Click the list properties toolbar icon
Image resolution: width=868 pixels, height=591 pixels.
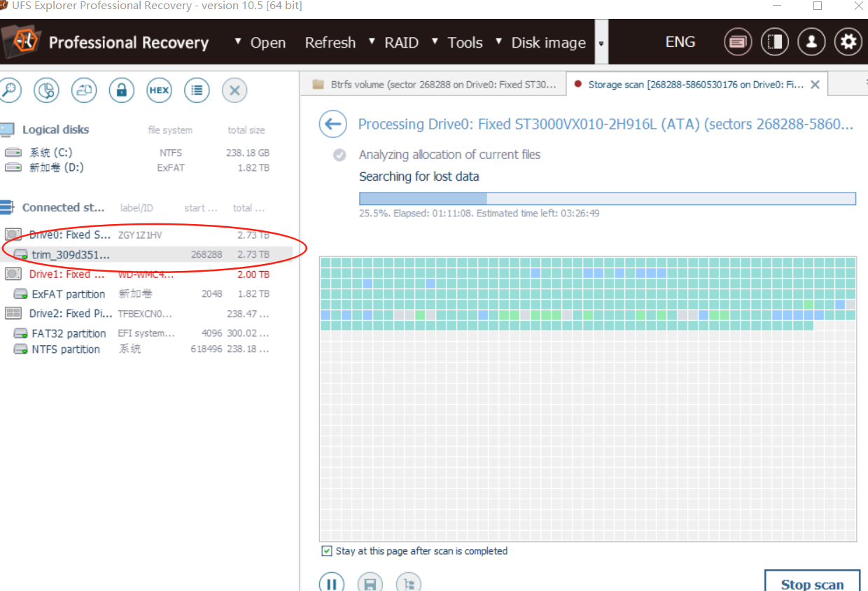click(x=197, y=90)
